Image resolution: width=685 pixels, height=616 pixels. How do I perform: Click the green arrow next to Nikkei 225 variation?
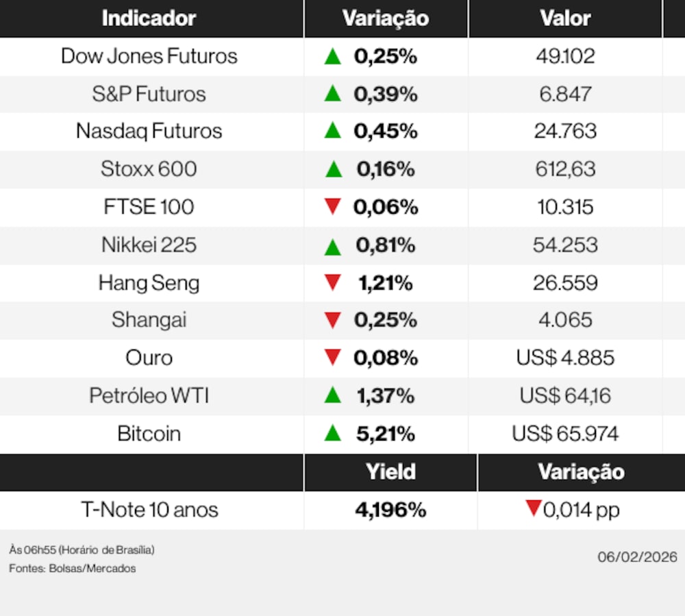[333, 245]
